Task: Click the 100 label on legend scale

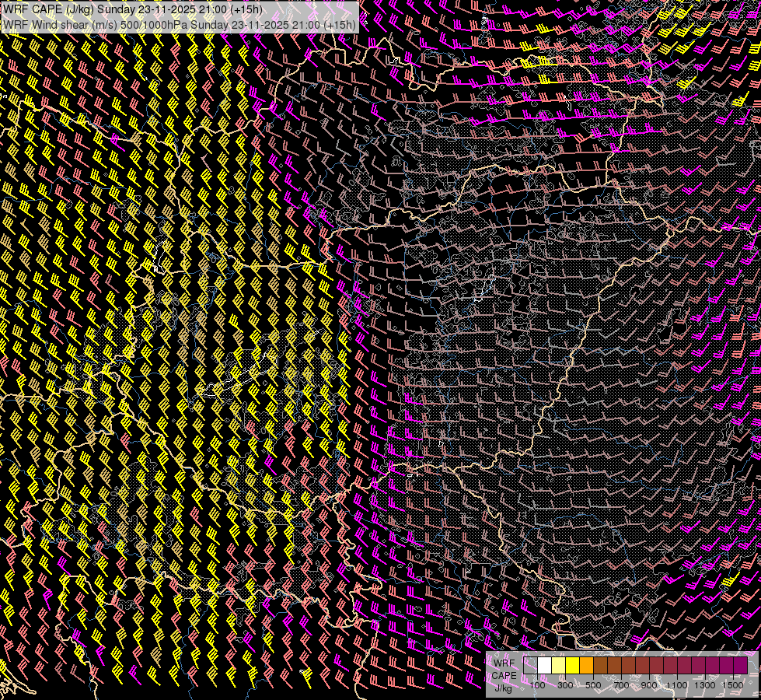Action: coord(537,684)
